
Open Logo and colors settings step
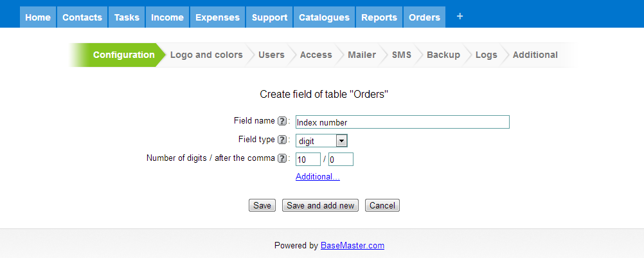pos(206,55)
